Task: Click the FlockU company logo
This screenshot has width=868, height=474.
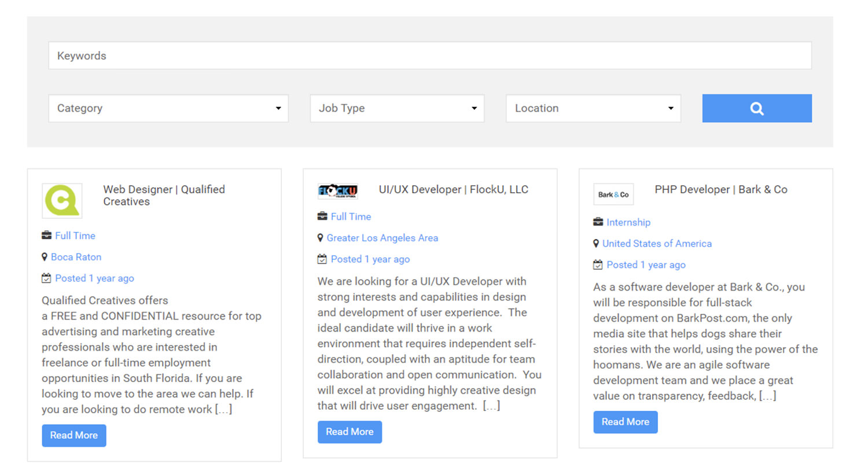Action: pyautogui.click(x=338, y=191)
